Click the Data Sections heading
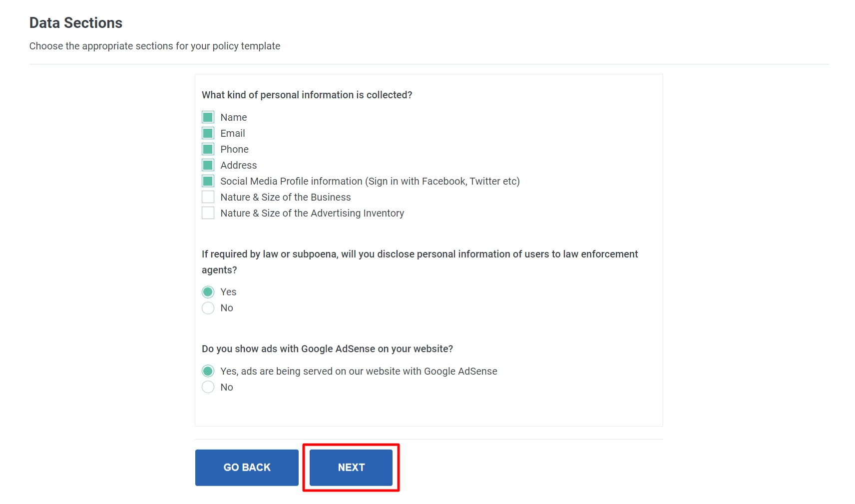 [x=75, y=22]
